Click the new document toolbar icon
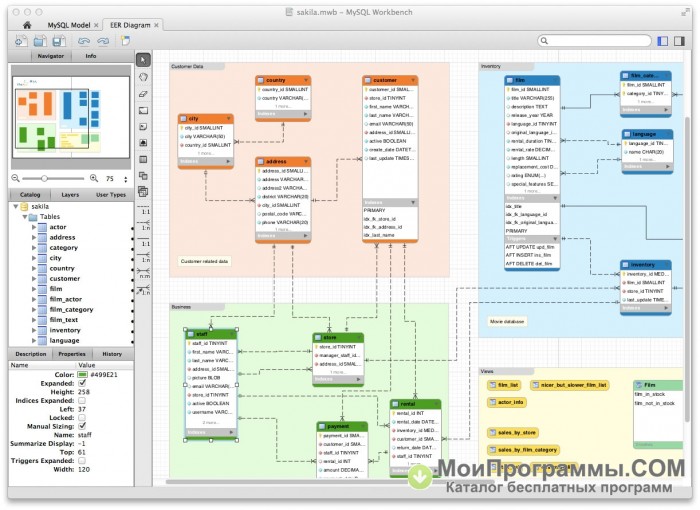Image resolution: width=700 pixels, height=510 pixels. pos(21,41)
